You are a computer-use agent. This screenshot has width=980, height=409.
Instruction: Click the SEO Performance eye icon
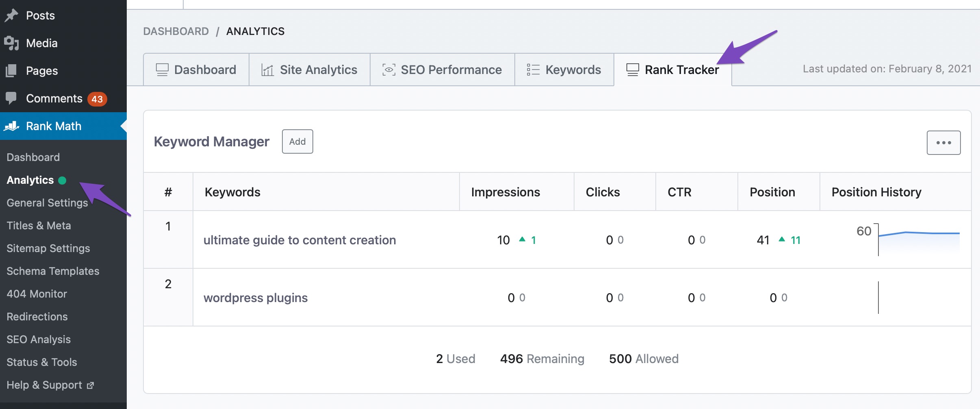coord(388,70)
